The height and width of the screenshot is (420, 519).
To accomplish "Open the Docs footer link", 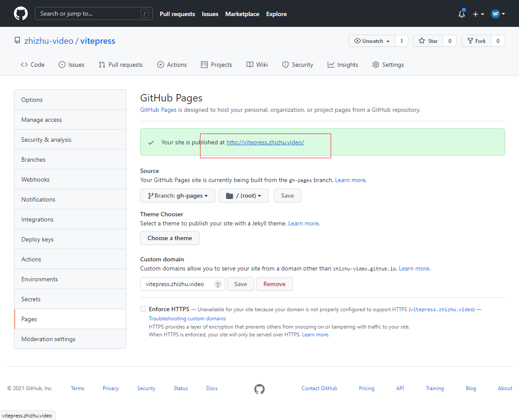I will tap(212, 388).
